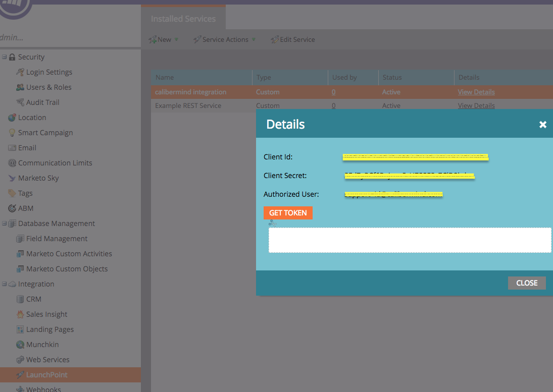This screenshot has height=392, width=553.
Task: Click the New service rocket icon
Action: 153,40
